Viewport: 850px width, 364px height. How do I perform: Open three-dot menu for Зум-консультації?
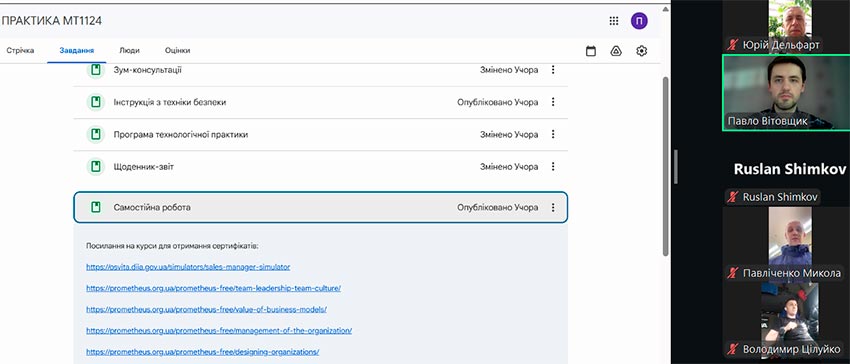553,70
